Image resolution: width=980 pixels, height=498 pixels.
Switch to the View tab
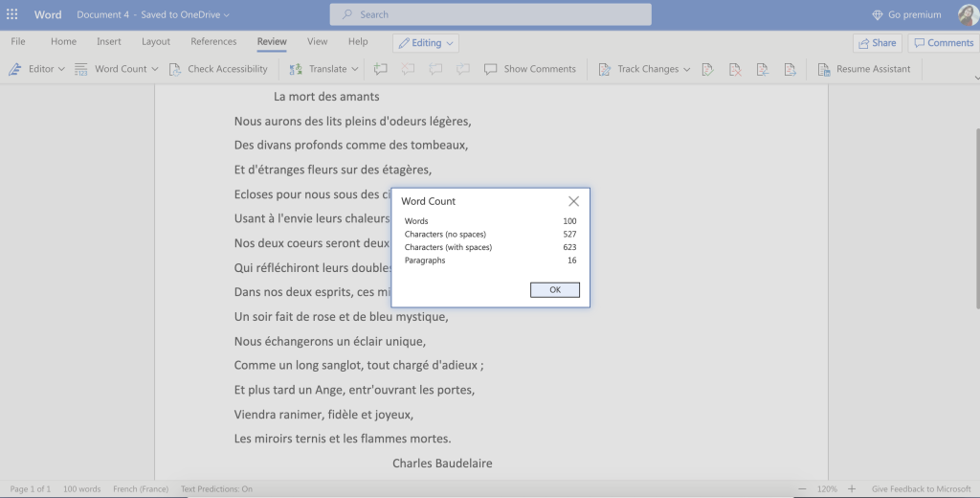317,41
